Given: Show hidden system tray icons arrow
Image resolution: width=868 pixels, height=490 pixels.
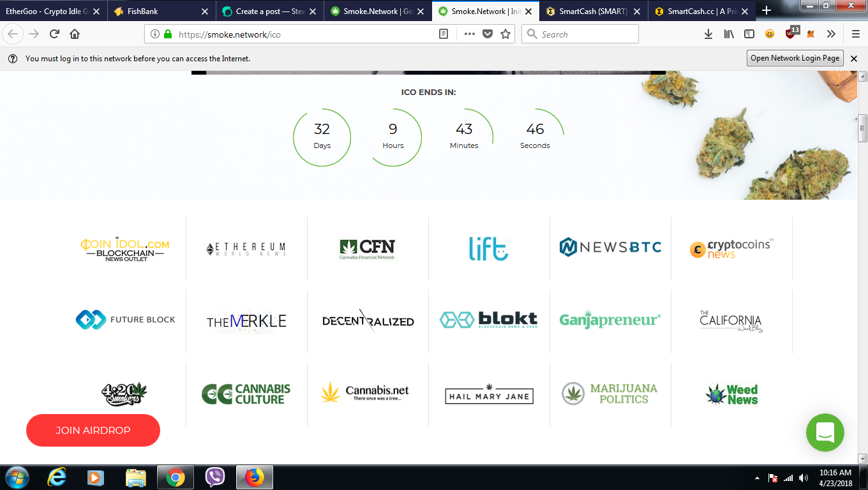Looking at the screenshot, I should 758,478.
